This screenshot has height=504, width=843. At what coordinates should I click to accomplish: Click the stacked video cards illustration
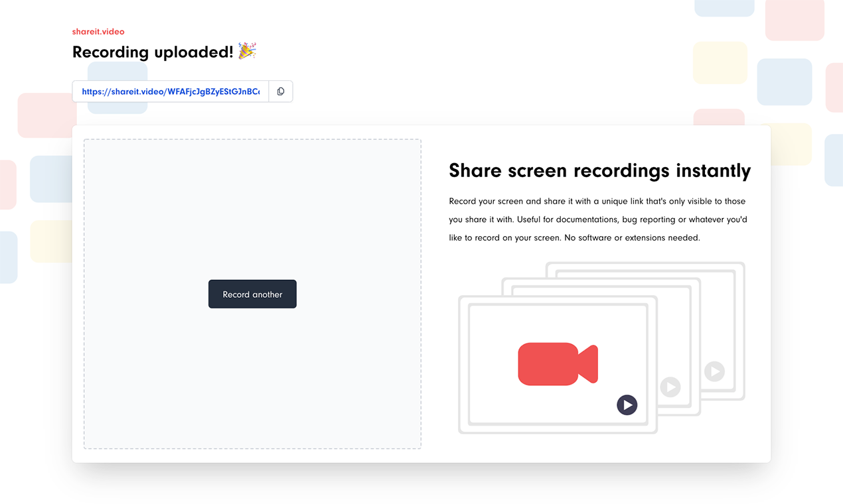point(601,345)
